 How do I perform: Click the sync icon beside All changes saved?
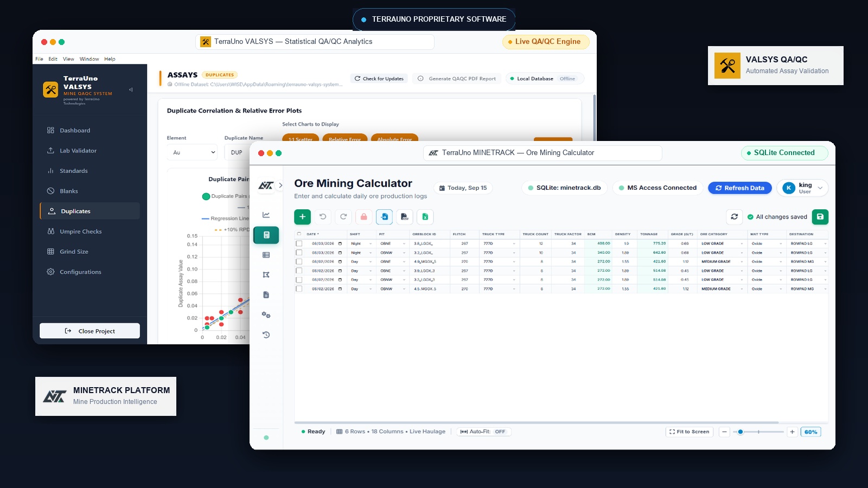click(735, 217)
